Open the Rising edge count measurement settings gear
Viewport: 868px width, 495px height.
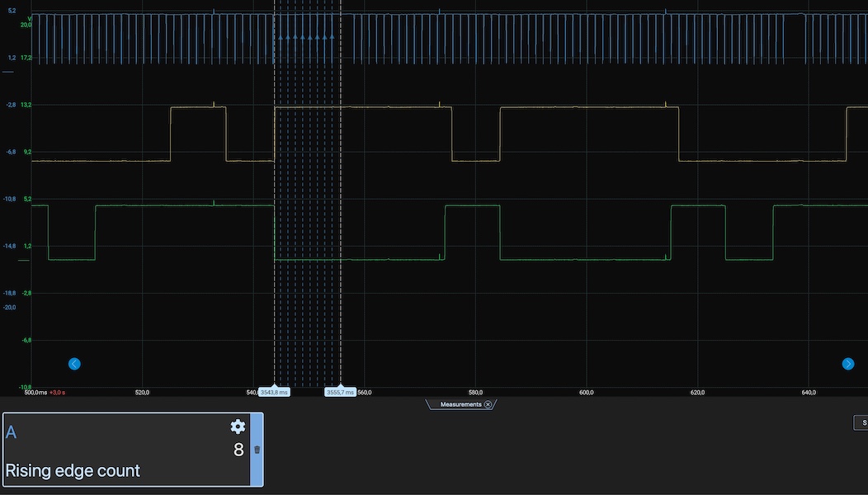click(x=238, y=427)
